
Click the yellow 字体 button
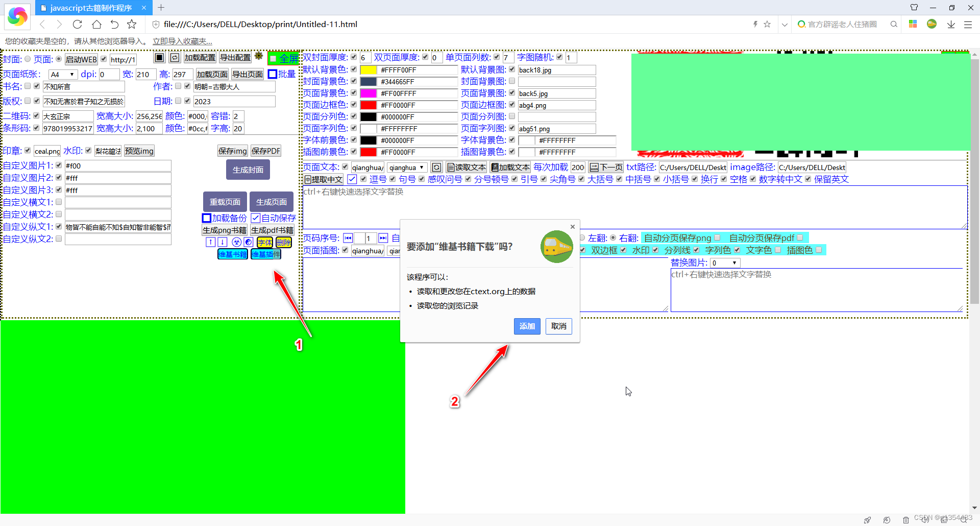click(x=265, y=242)
